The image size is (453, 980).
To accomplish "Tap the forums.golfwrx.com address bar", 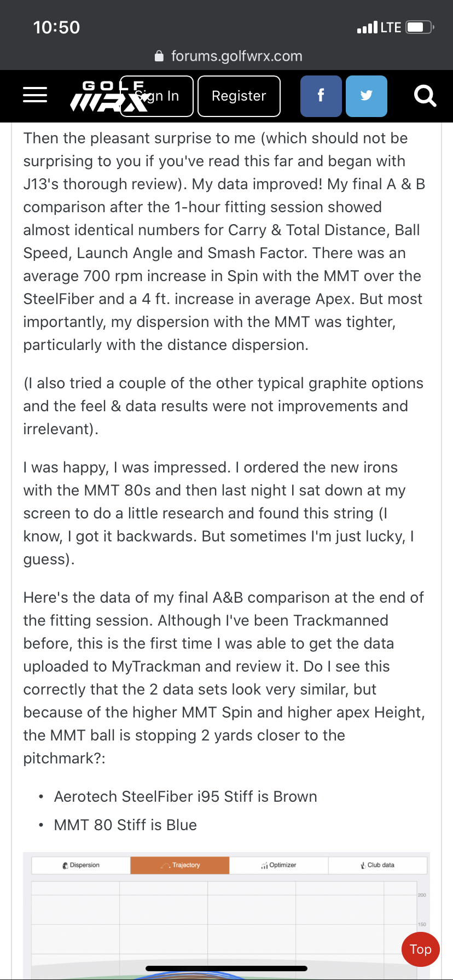I will [x=236, y=56].
